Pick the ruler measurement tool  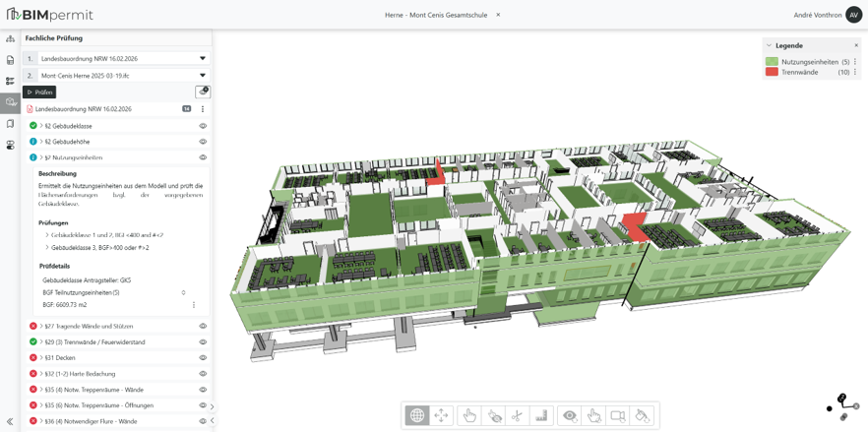point(541,415)
